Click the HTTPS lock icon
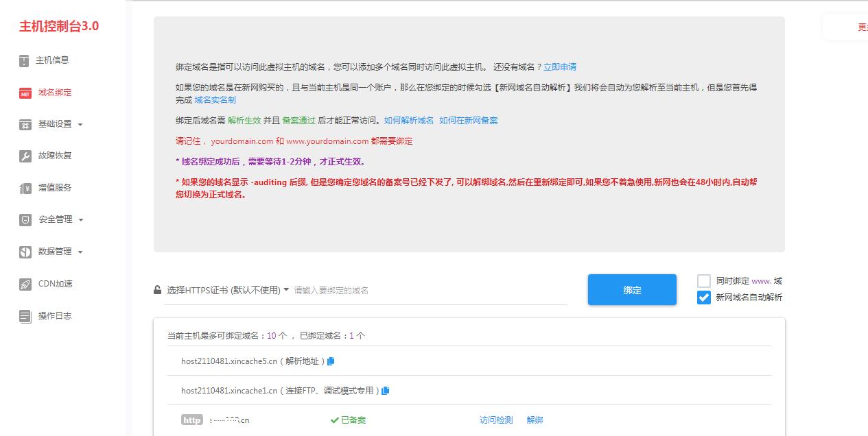Viewport: 868px width, 436px height. tap(158, 290)
